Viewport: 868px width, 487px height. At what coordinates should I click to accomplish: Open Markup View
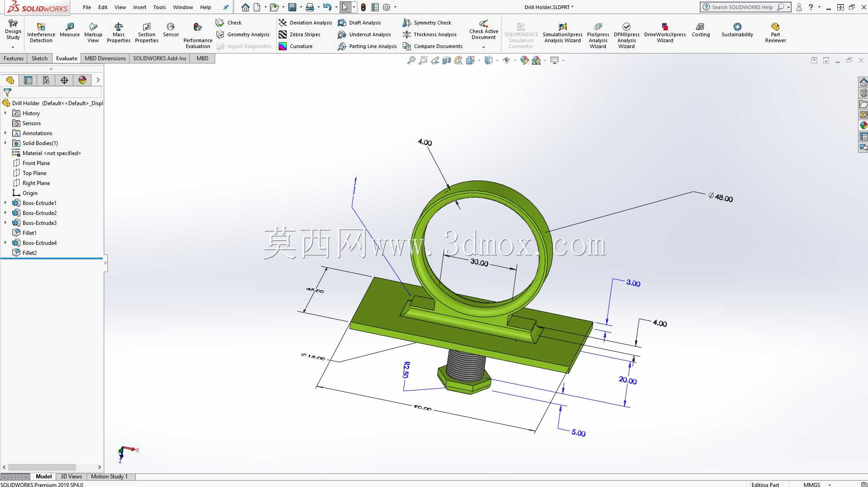[93, 33]
